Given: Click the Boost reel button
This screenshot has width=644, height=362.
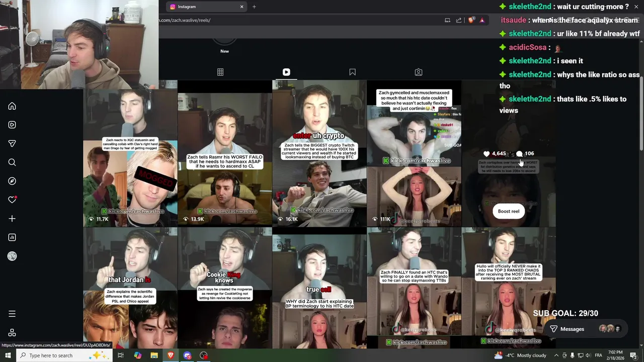Looking at the screenshot, I should click(x=509, y=211).
